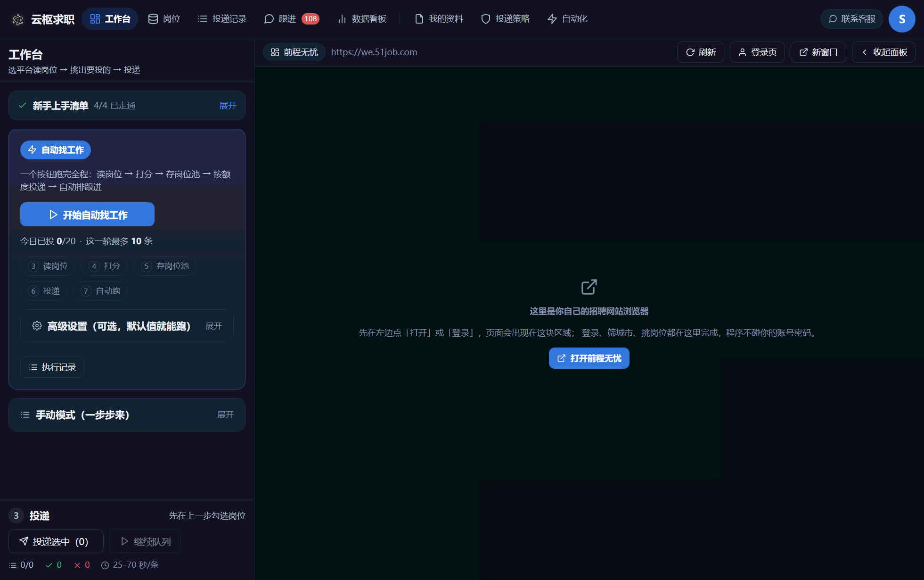This screenshot has height=580, width=924.
Task: Click 打开前程无忧 button
Action: pyautogui.click(x=589, y=358)
